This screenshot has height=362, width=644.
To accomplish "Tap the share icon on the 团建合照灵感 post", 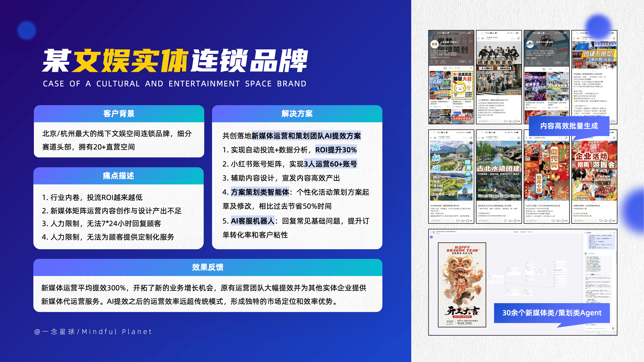I will pos(518,38).
